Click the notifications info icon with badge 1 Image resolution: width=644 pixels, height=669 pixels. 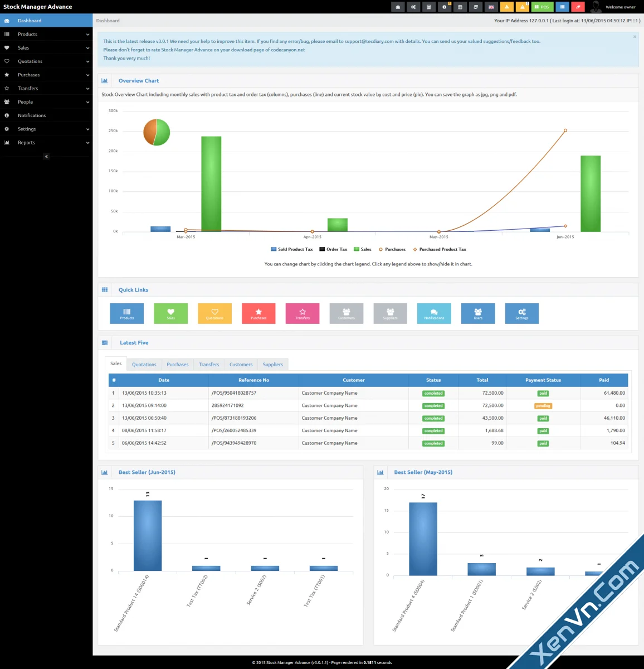pyautogui.click(x=444, y=7)
